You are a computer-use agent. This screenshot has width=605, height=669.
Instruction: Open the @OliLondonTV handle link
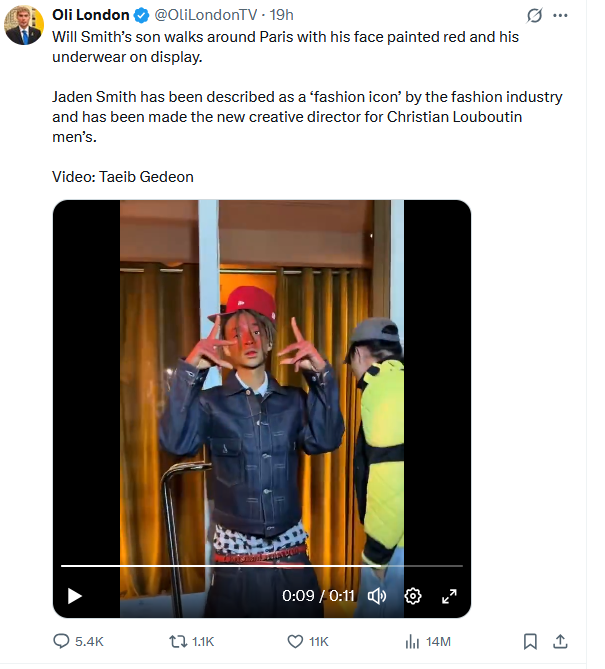[208, 16]
